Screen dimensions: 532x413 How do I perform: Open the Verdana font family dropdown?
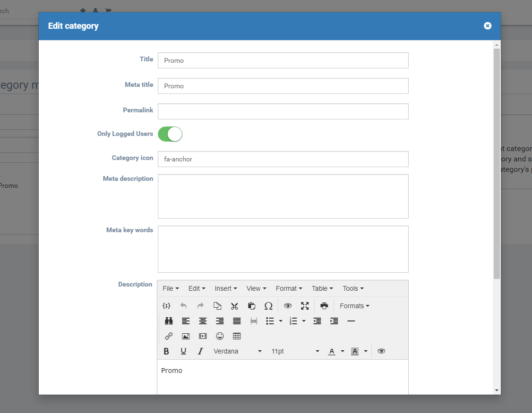238,351
